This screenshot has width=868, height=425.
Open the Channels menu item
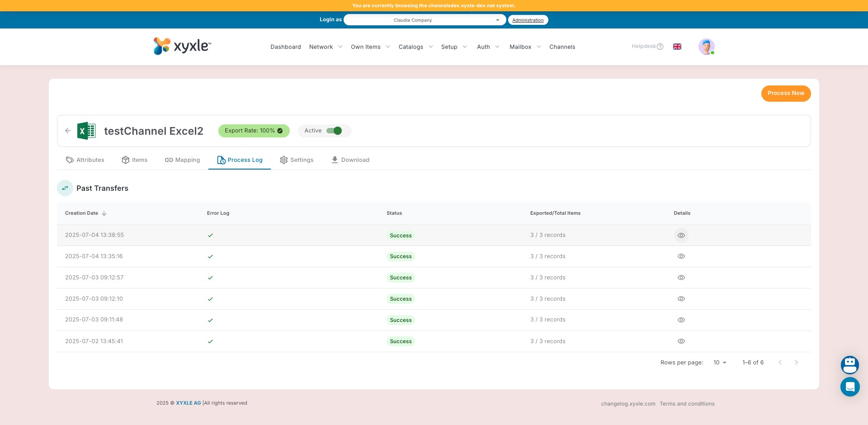[x=562, y=47]
